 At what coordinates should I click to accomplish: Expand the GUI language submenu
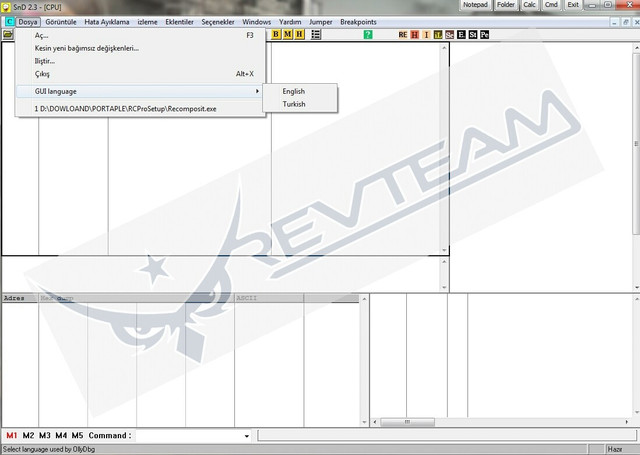click(x=141, y=91)
